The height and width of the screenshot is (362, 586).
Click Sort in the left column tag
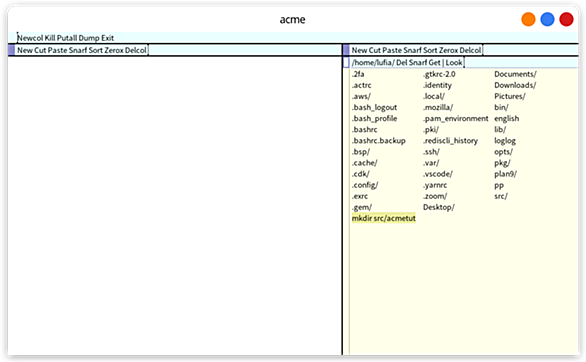point(96,50)
